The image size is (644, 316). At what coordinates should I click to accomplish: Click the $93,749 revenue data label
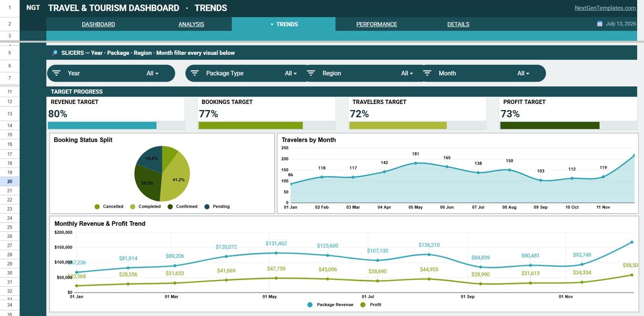click(x=582, y=255)
